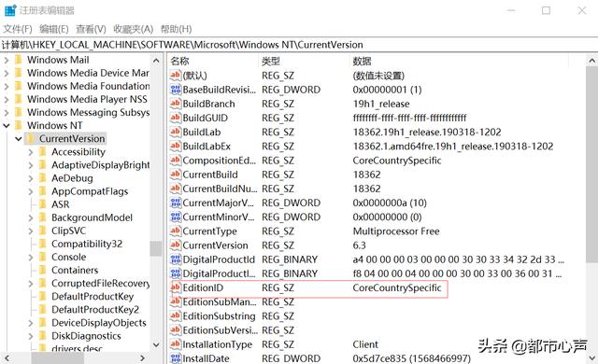Select the EditionSubMan... string icon
The height and width of the screenshot is (364, 598).
[x=176, y=301]
